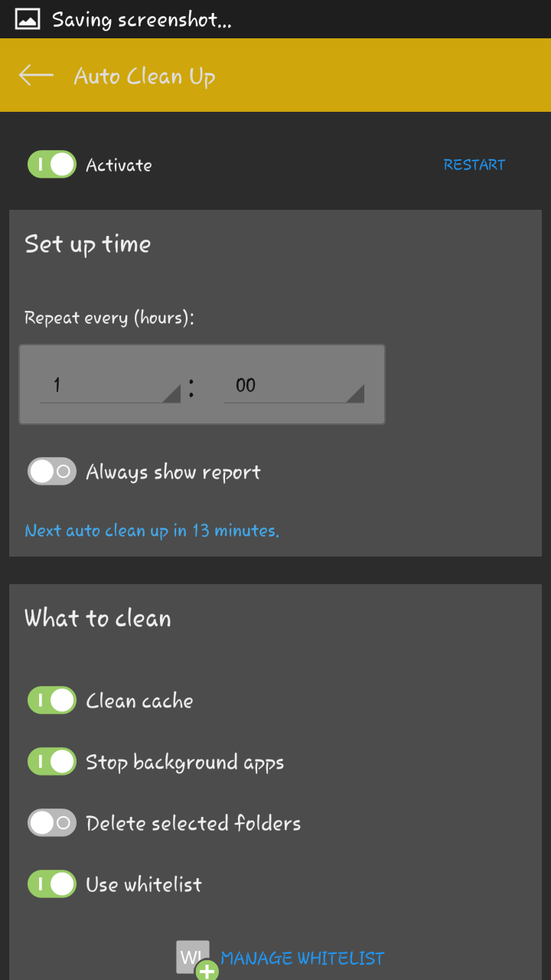Select the Set up time section header
The width and height of the screenshot is (551, 980).
pyautogui.click(x=87, y=243)
